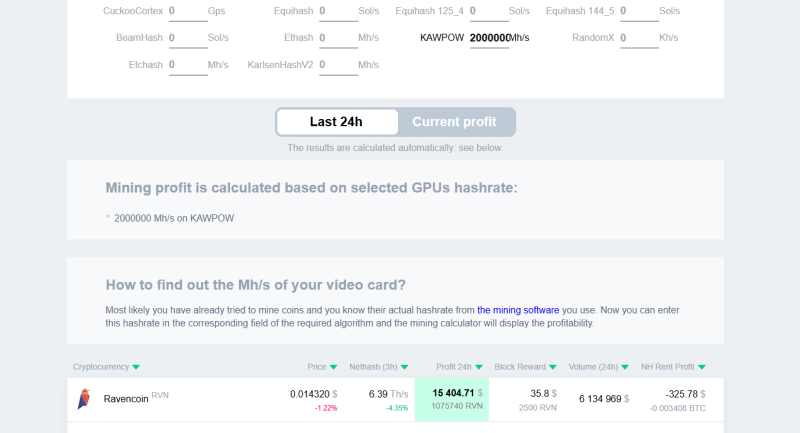
Task: Click the RandomX Kh/s input field
Action: (x=638, y=38)
